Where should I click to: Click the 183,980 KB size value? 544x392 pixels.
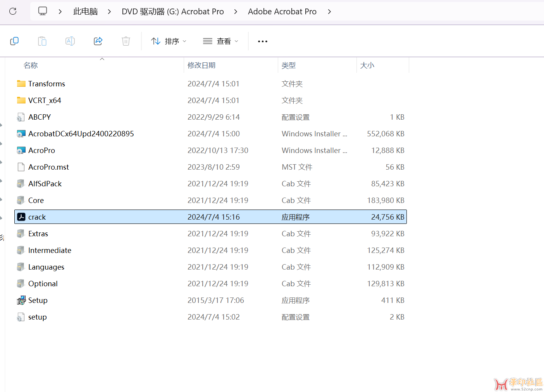[386, 200]
